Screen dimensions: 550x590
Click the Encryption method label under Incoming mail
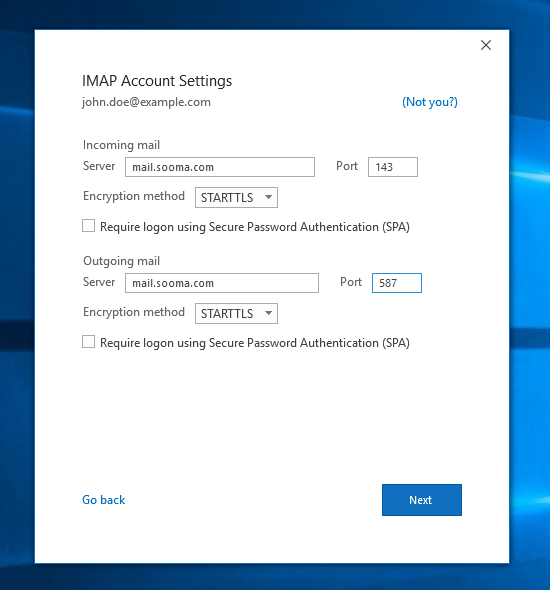point(134,196)
